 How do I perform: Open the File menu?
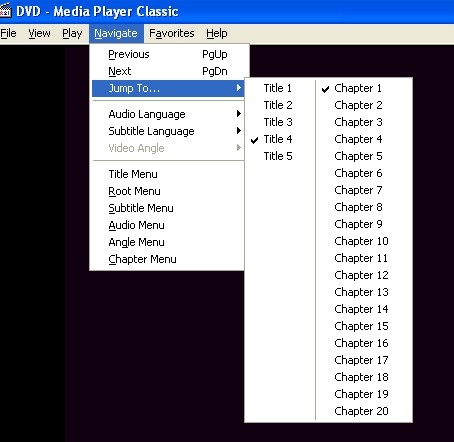(x=8, y=33)
